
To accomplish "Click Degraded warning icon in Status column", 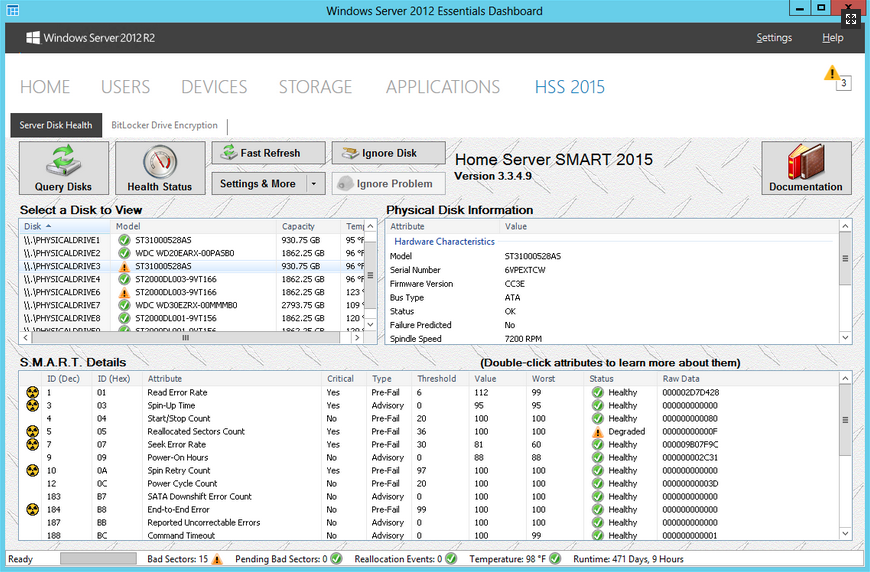I will point(597,432).
